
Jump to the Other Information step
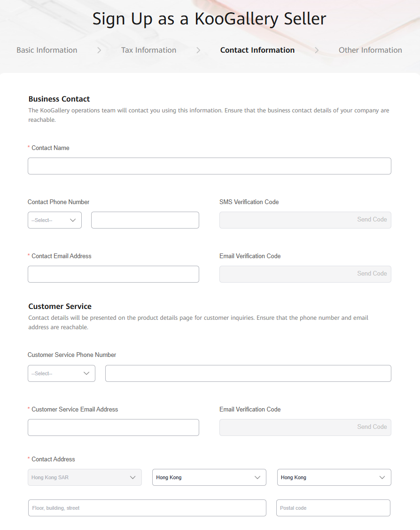coord(370,50)
